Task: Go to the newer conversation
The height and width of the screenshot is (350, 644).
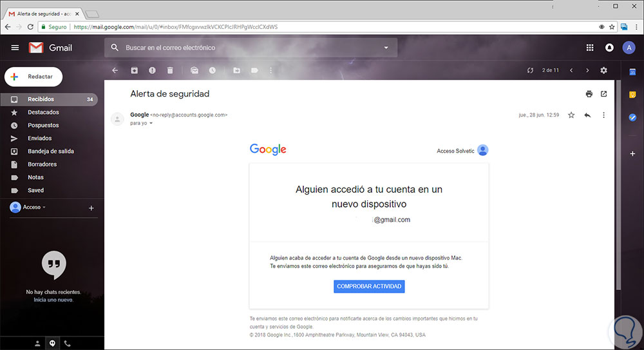Action: click(571, 70)
